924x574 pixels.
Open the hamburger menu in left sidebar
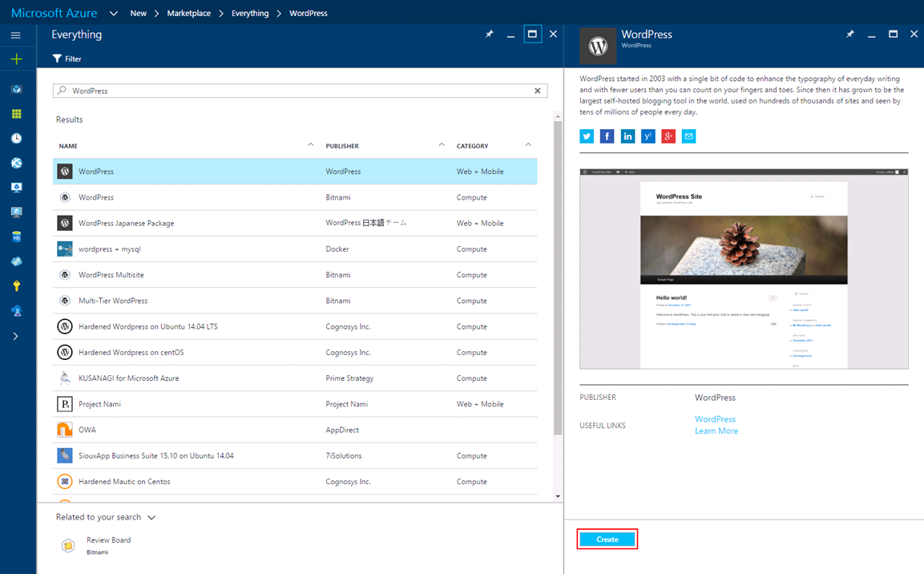pos(16,35)
